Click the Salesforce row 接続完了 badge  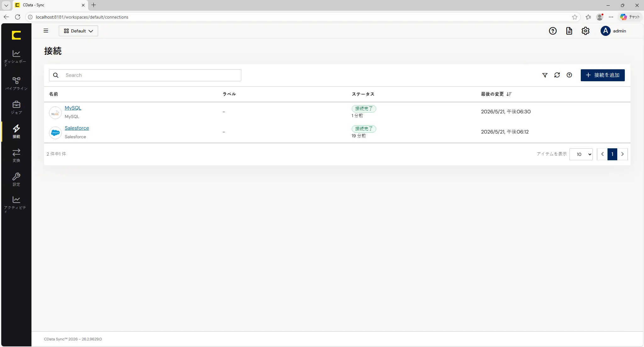click(364, 129)
